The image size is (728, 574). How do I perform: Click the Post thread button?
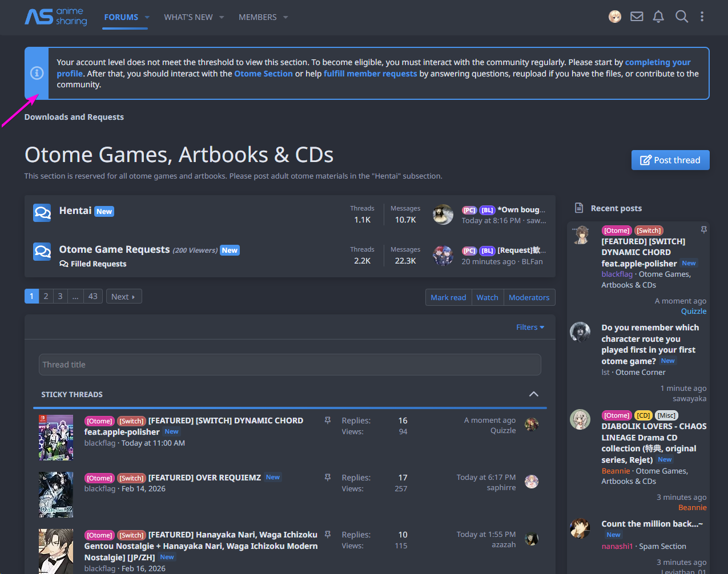pyautogui.click(x=670, y=160)
